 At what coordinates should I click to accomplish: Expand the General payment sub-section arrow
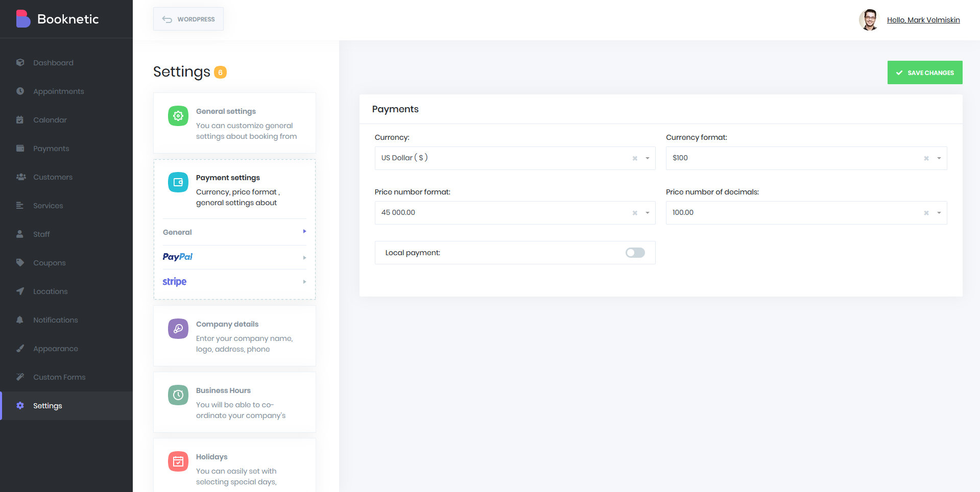(x=304, y=232)
